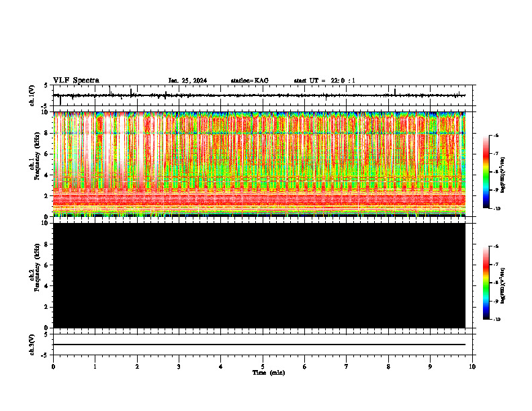The width and height of the screenshot is (532, 411).
Task: Click the "-10" tick on ch.2 colorbar
Action: click(x=496, y=319)
